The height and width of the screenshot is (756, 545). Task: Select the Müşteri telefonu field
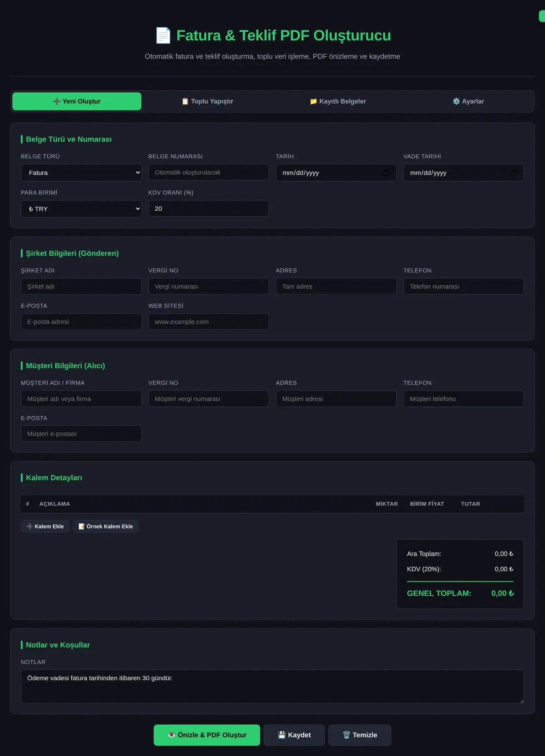[464, 399]
